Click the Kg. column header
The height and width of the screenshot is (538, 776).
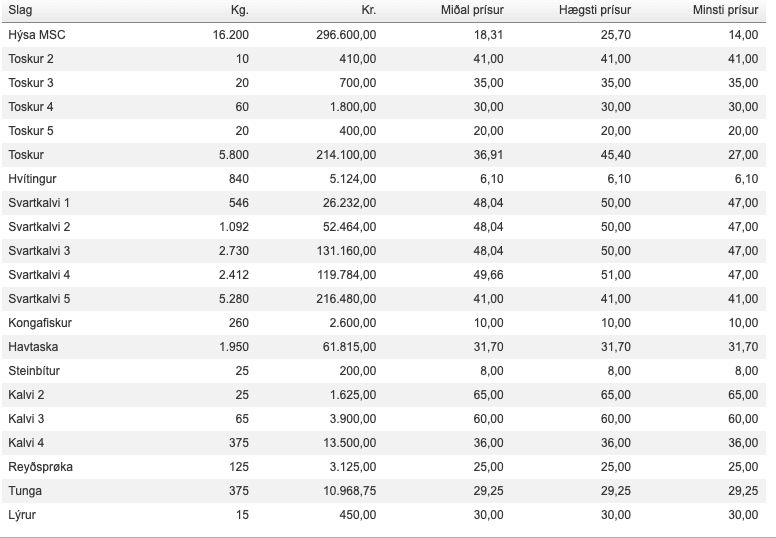tap(240, 10)
